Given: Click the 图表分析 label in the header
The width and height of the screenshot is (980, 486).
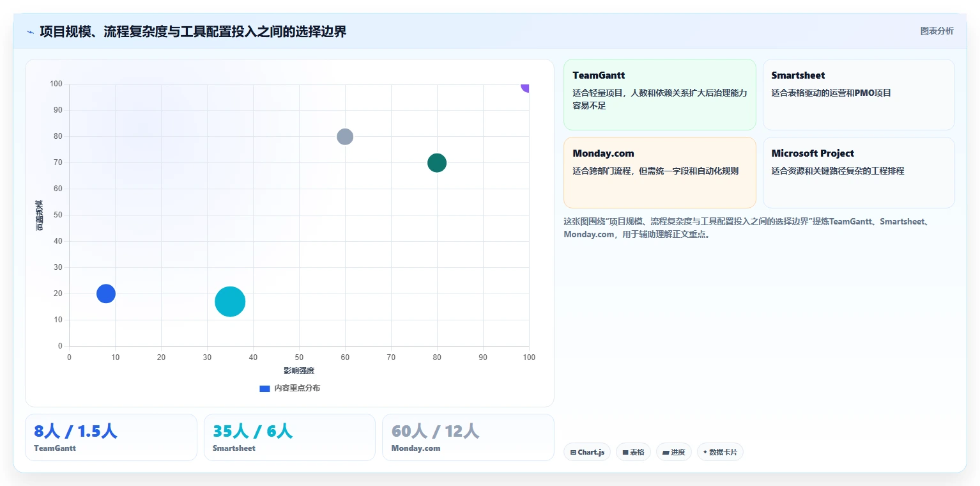Looking at the screenshot, I should 937,31.
